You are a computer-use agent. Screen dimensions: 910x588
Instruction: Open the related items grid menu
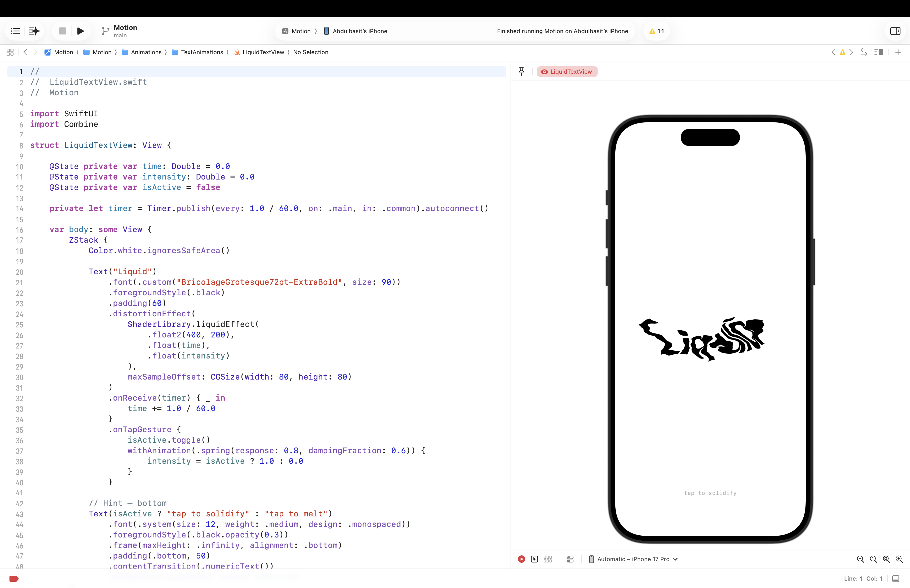pyautogui.click(x=10, y=52)
